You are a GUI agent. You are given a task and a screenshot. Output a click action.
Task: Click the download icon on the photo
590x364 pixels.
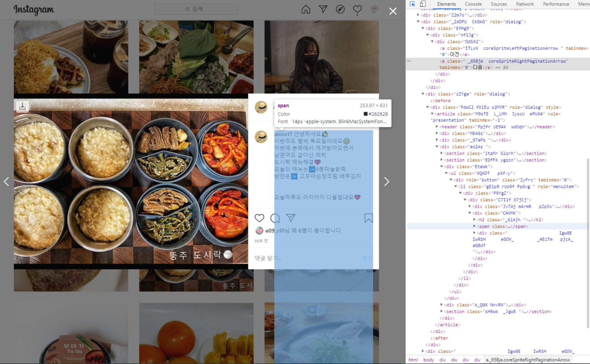click(22, 106)
